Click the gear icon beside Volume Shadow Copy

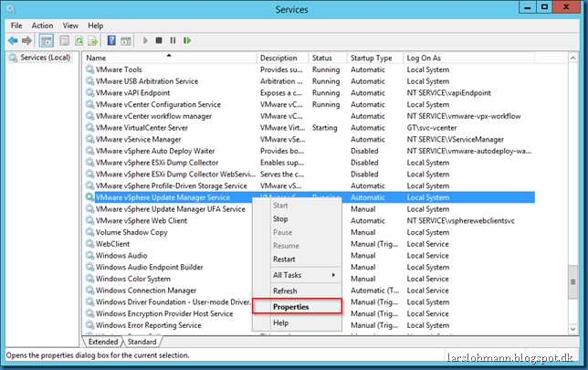pyautogui.click(x=89, y=232)
